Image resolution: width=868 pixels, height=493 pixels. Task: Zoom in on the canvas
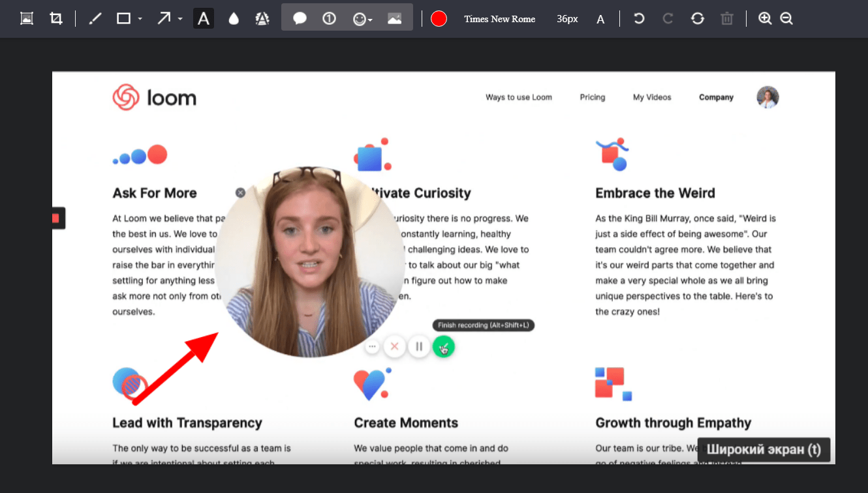pos(765,18)
